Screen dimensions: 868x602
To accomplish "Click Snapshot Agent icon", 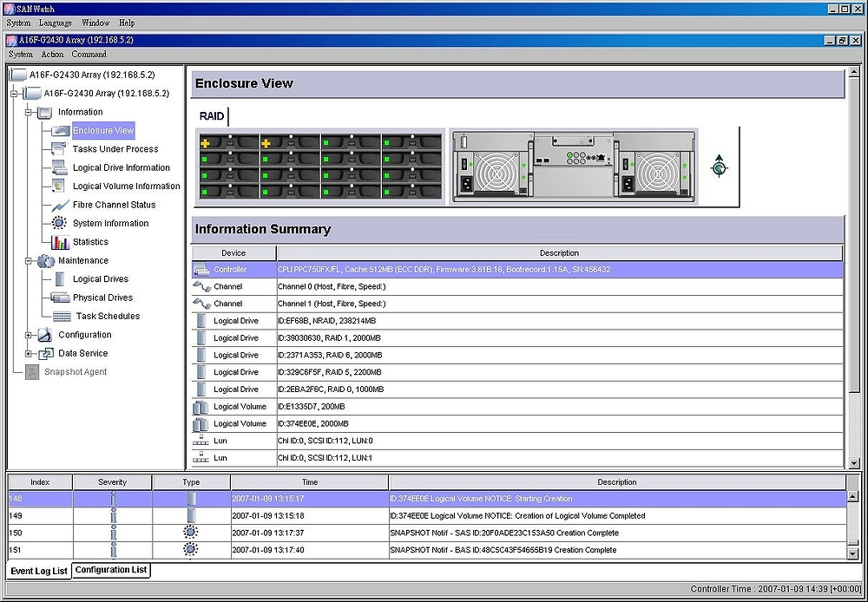I will pos(32,372).
